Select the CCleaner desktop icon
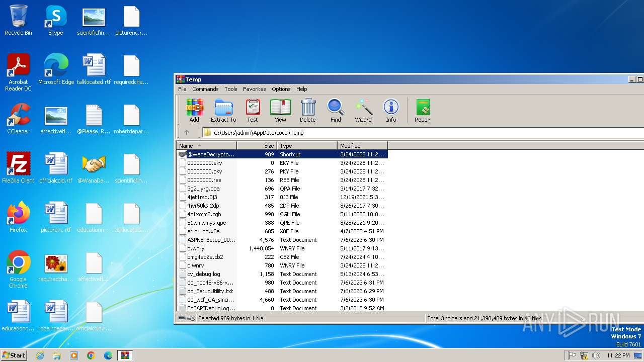The width and height of the screenshot is (644, 362). point(18,119)
